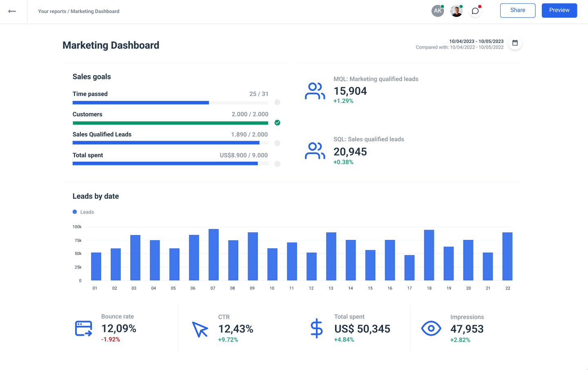Click the SQL sales qualified leads icon
The image size is (588, 370).
point(315,150)
